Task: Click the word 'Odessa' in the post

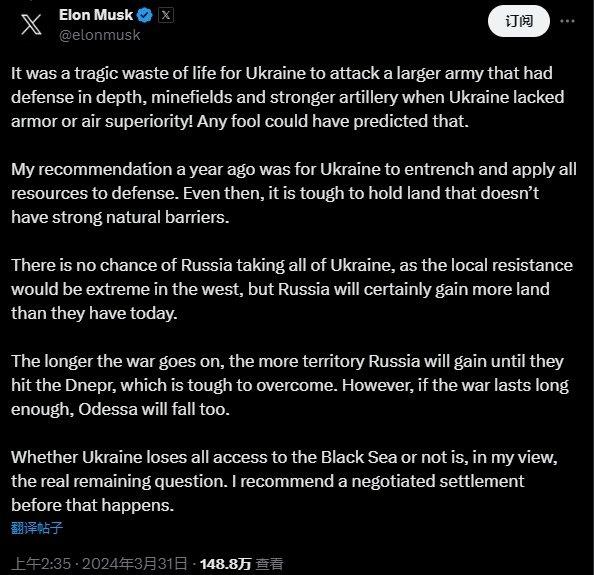Action: (x=108, y=409)
